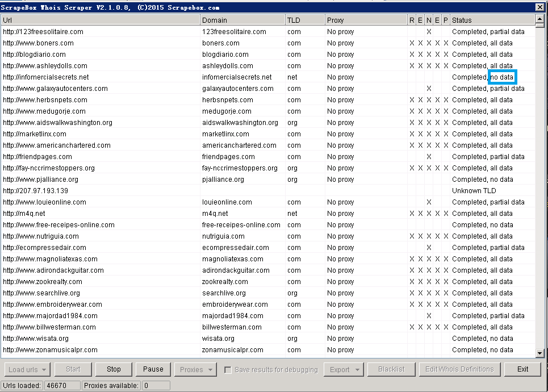Select row http://fay-nccrimestoppers.org
The height and width of the screenshot is (392, 548).
coord(267,168)
